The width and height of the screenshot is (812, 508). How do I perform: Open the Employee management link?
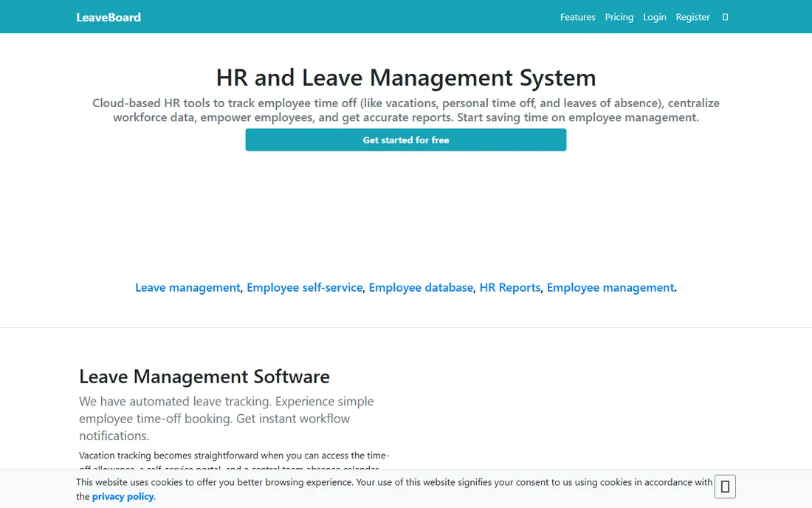610,287
